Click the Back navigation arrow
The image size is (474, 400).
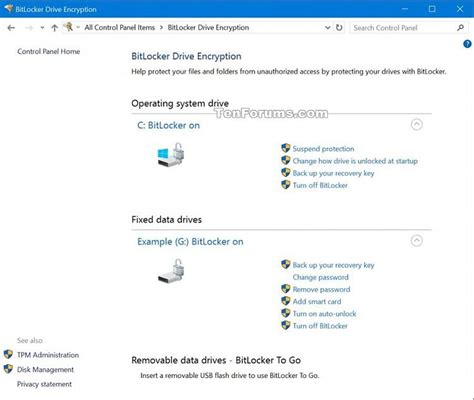coord(11,28)
